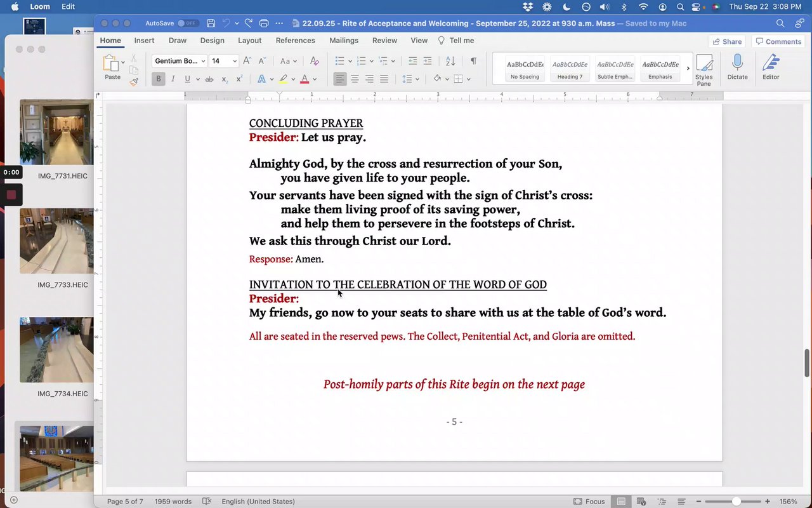Toggle the AutoSave switch
The width and height of the screenshot is (812, 508).
[x=187, y=23]
